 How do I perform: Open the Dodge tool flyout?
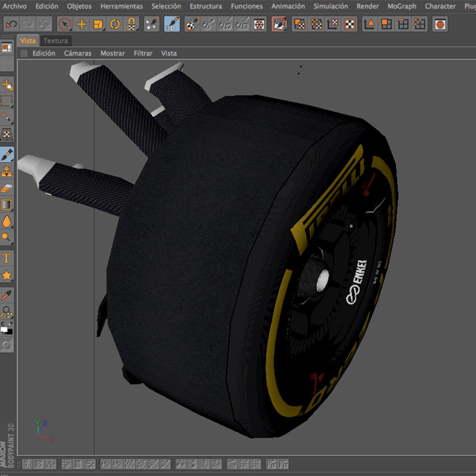tap(7, 238)
